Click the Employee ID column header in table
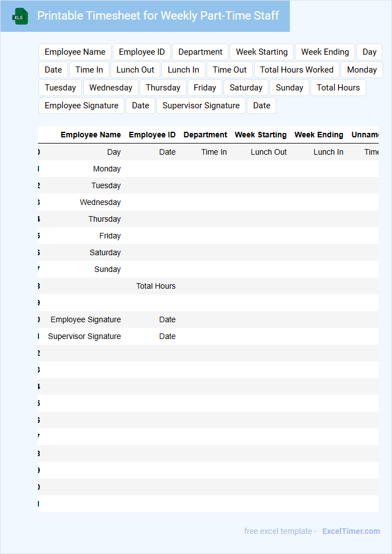The image size is (392, 554). point(152,135)
